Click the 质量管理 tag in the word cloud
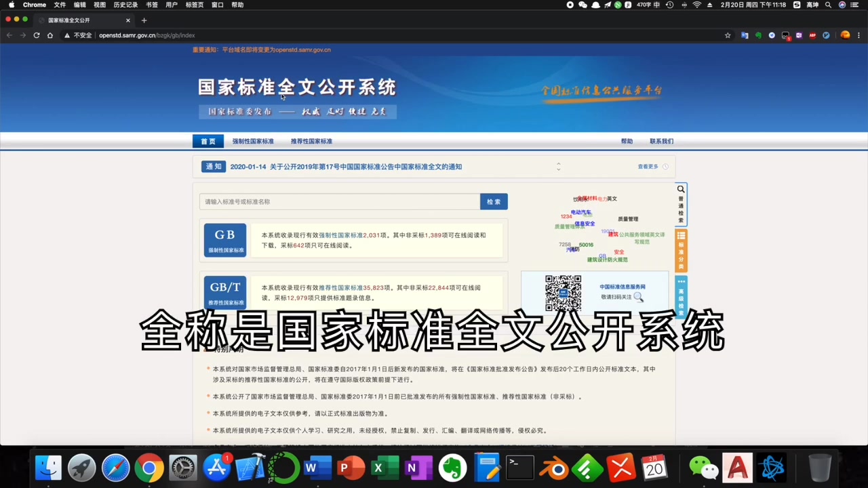868x488 pixels. click(628, 219)
